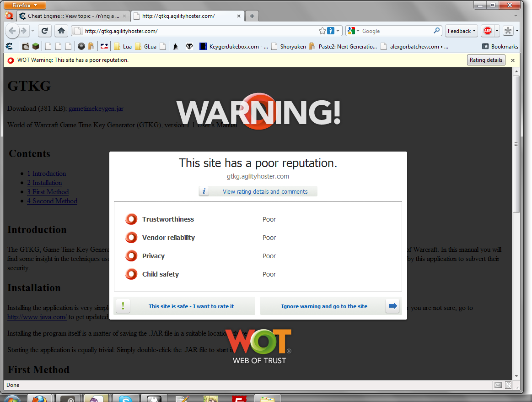Click the Vendor reliability rating icon

(x=131, y=237)
